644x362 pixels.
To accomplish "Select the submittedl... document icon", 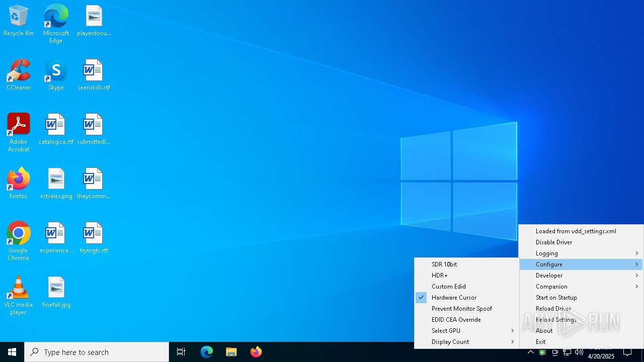I will pyautogui.click(x=94, y=130).
